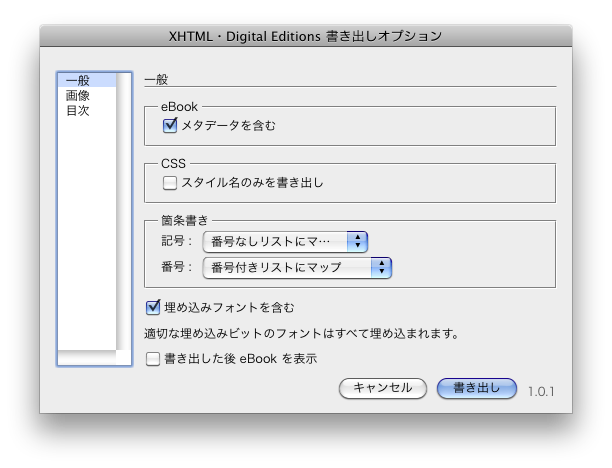The width and height of the screenshot is (612, 468).
Task: Click the 箇条書き group label
Action: (x=185, y=221)
